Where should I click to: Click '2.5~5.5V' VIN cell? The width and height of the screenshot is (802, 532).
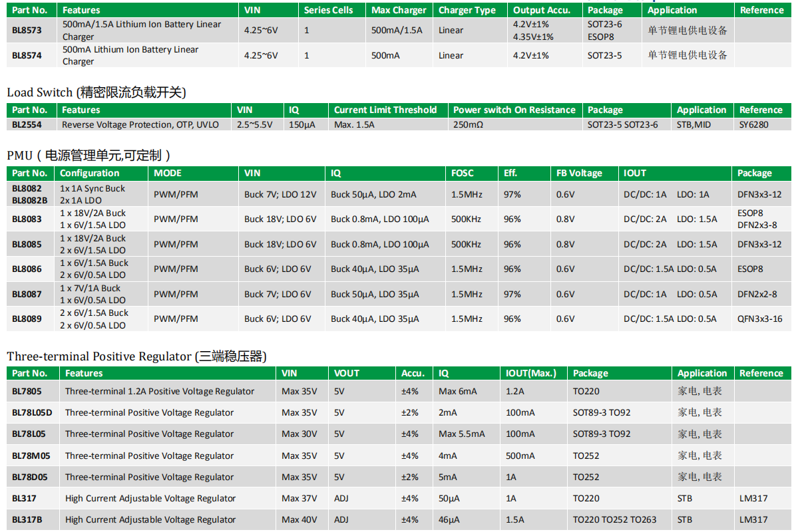coord(255,124)
